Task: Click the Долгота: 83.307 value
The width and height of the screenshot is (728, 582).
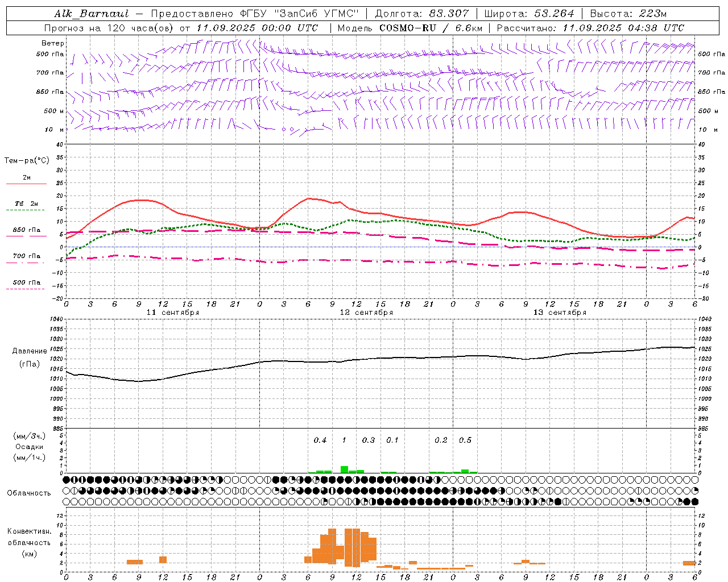Action: (x=422, y=14)
